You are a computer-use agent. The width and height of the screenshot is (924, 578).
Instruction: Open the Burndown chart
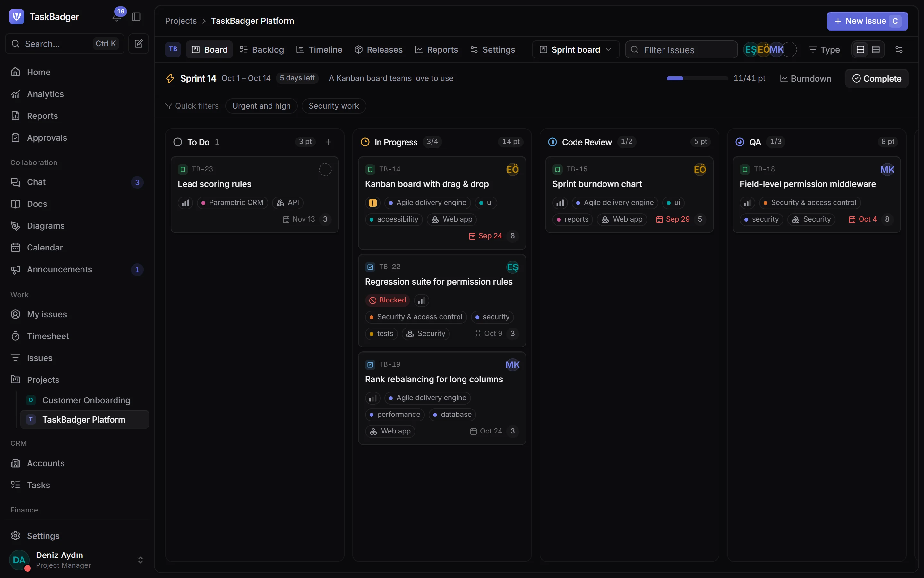pos(806,78)
